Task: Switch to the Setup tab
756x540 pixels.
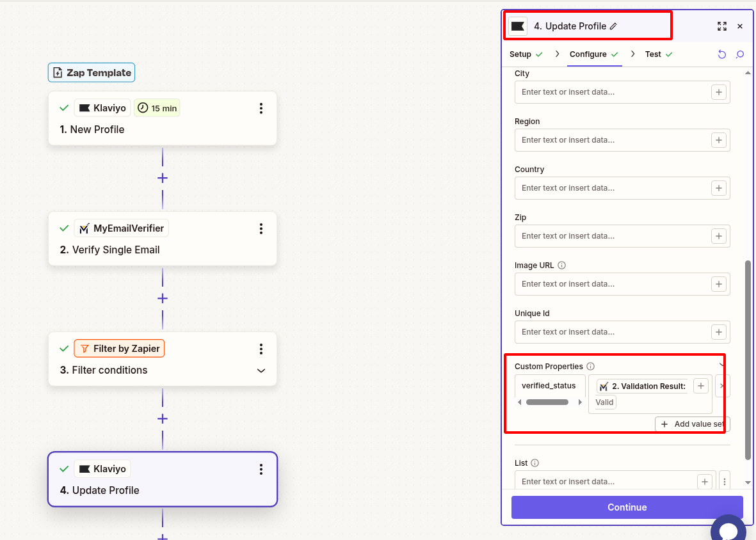Action: coord(526,54)
